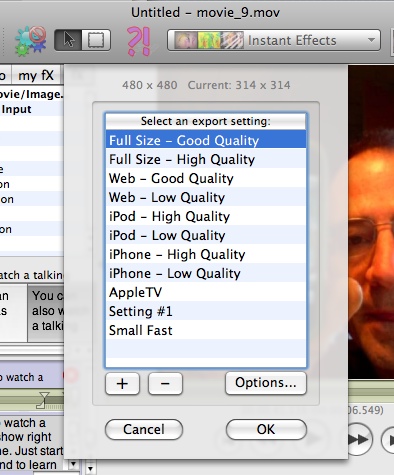The width and height of the screenshot is (394, 475).
Task: Confirm export setting with OK
Action: click(x=266, y=429)
